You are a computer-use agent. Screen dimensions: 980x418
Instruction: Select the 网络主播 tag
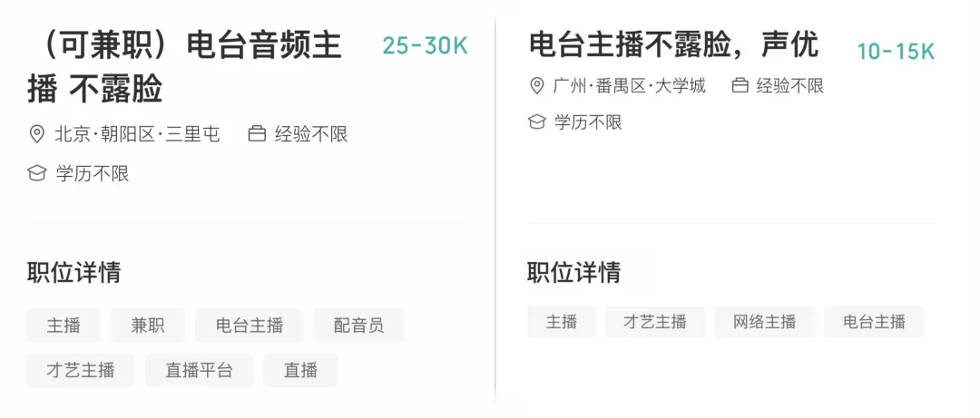pyautogui.click(x=764, y=322)
